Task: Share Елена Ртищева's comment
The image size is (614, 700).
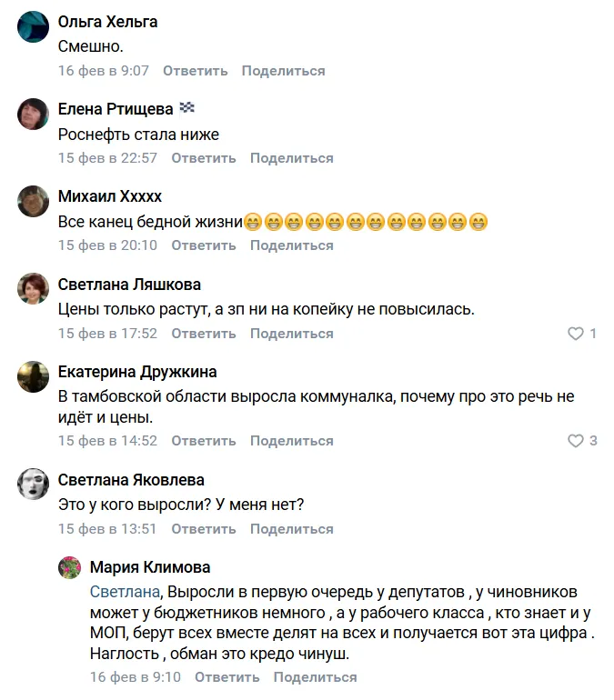Action: 291,158
